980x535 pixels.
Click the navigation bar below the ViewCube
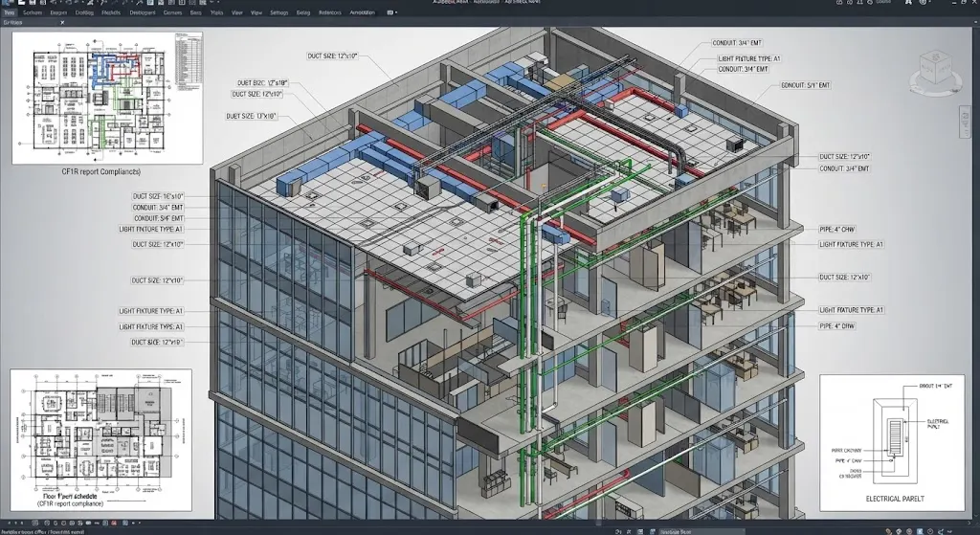coord(963,123)
